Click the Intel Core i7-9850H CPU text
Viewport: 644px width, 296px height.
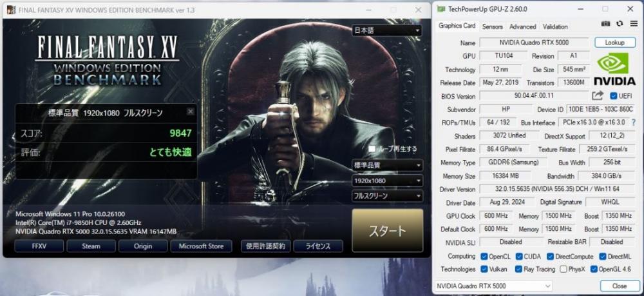(79, 222)
